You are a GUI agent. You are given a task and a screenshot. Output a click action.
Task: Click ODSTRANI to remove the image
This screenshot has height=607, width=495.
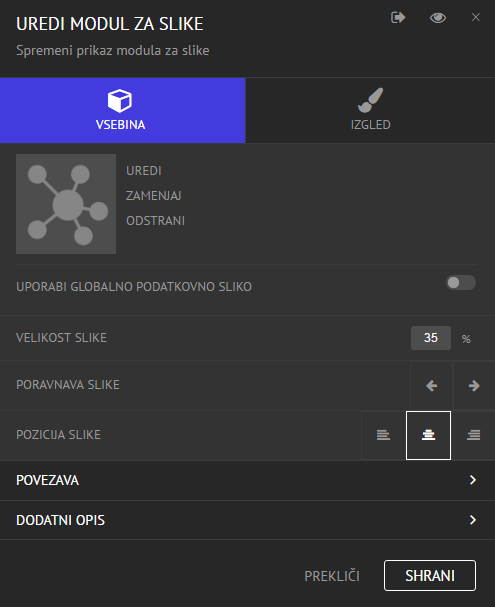(156, 221)
